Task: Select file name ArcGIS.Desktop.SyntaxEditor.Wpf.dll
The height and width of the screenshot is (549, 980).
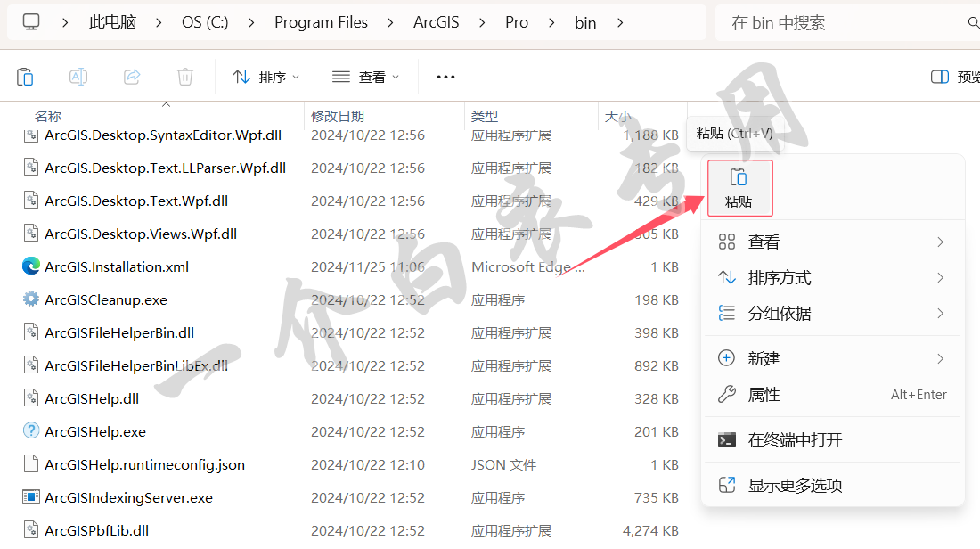Action: click(163, 135)
